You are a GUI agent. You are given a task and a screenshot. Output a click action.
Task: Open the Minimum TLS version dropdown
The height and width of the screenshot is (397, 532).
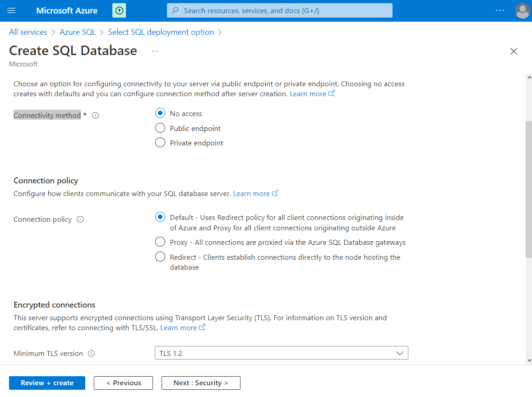pos(281,353)
